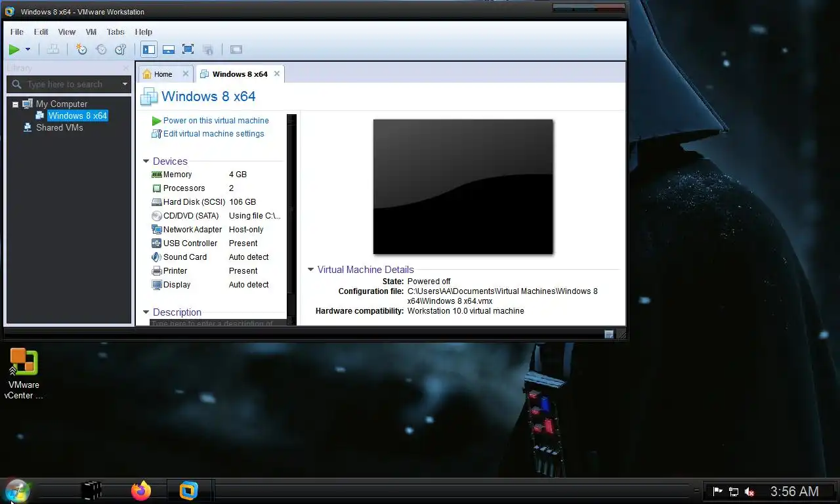
Task: Open the snapshot manager wrench icon
Action: pyautogui.click(x=121, y=49)
